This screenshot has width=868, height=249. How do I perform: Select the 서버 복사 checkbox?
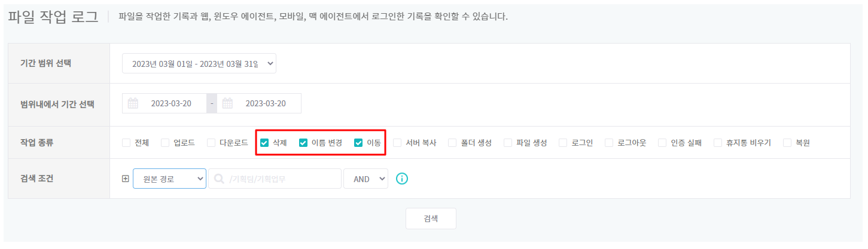tap(397, 143)
